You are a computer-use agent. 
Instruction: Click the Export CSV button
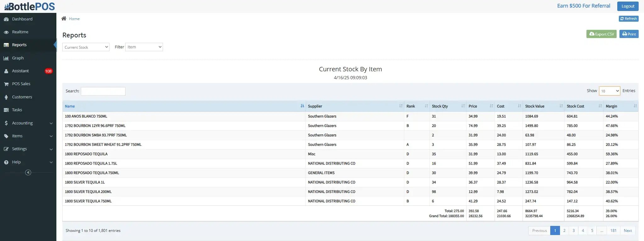[602, 34]
